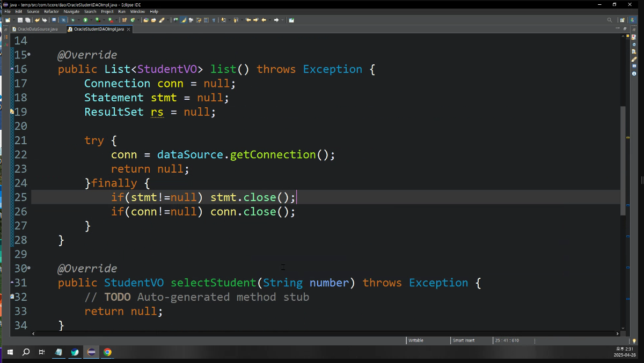644x363 pixels.
Task: Open the Refactor menu
Action: pyautogui.click(x=52, y=11)
